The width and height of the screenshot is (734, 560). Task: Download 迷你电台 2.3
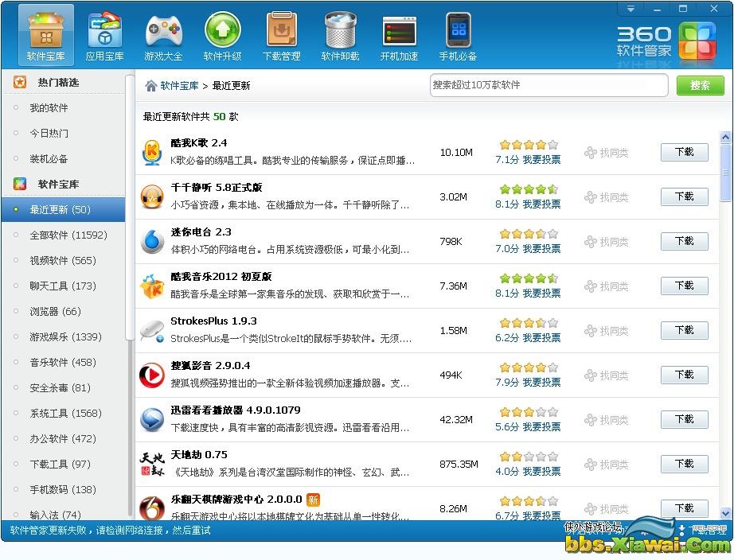click(685, 241)
